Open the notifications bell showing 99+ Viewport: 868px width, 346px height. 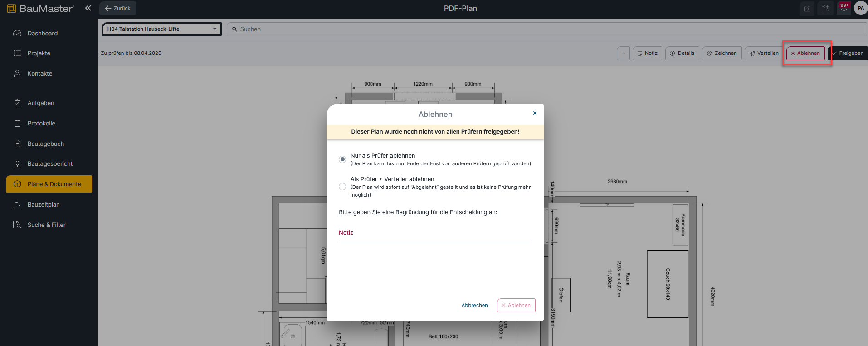point(844,9)
